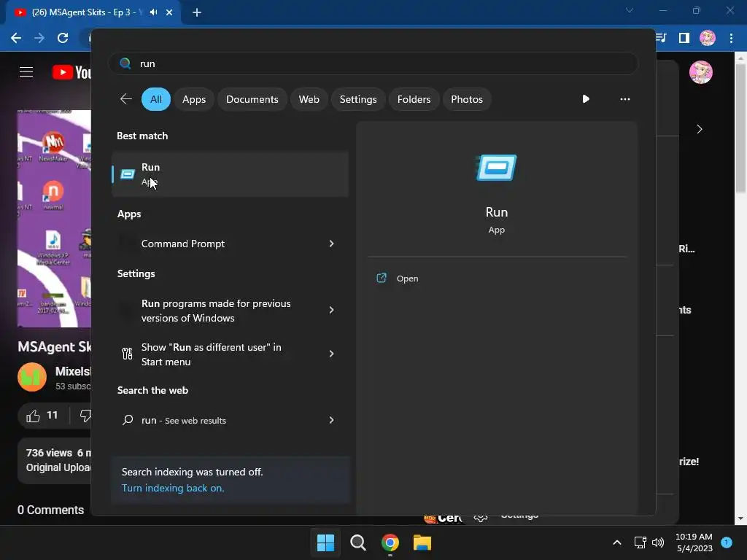Select the Documents filter tab

252,99
